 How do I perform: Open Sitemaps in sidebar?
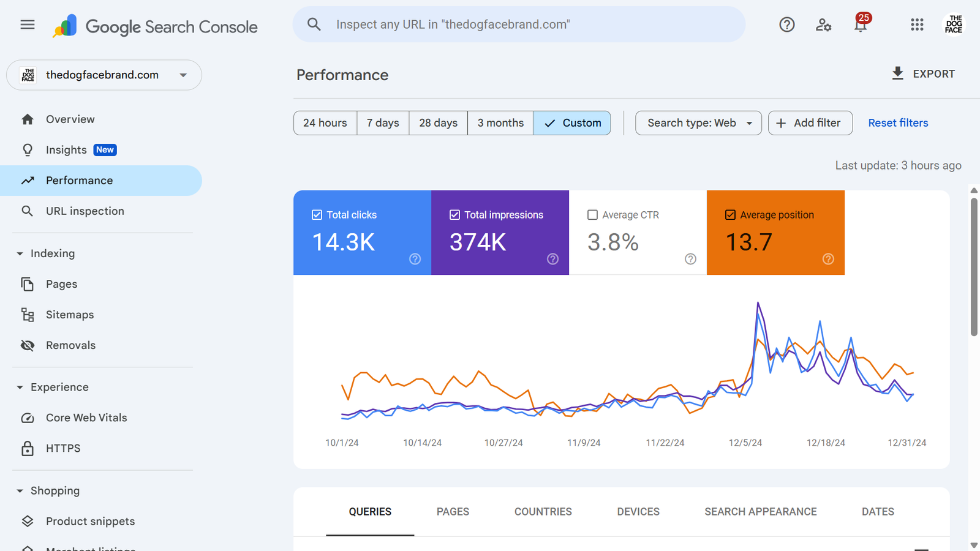[x=101, y=315]
